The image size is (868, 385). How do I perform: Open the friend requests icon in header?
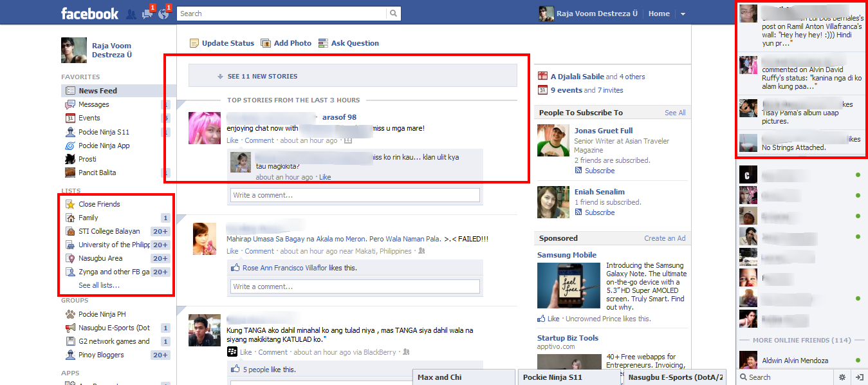(131, 14)
